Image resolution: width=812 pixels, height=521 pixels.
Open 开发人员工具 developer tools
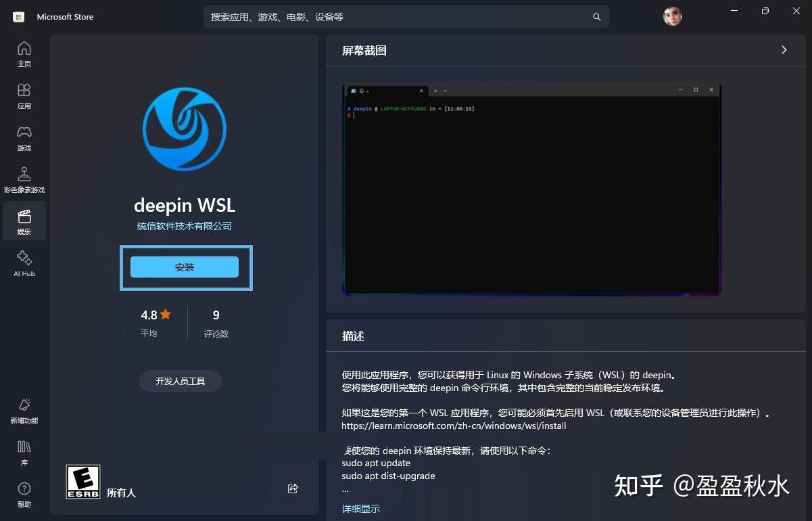tap(180, 381)
